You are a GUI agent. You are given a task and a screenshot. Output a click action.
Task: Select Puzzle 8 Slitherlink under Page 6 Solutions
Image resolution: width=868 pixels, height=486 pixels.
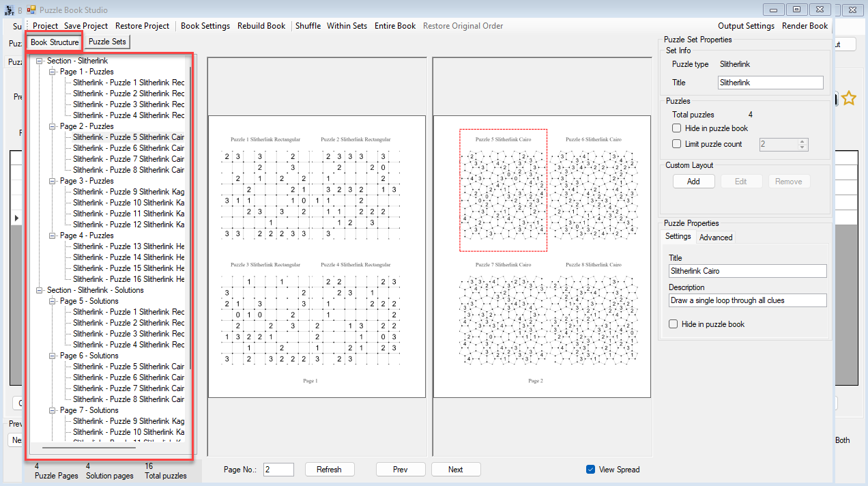(128, 399)
